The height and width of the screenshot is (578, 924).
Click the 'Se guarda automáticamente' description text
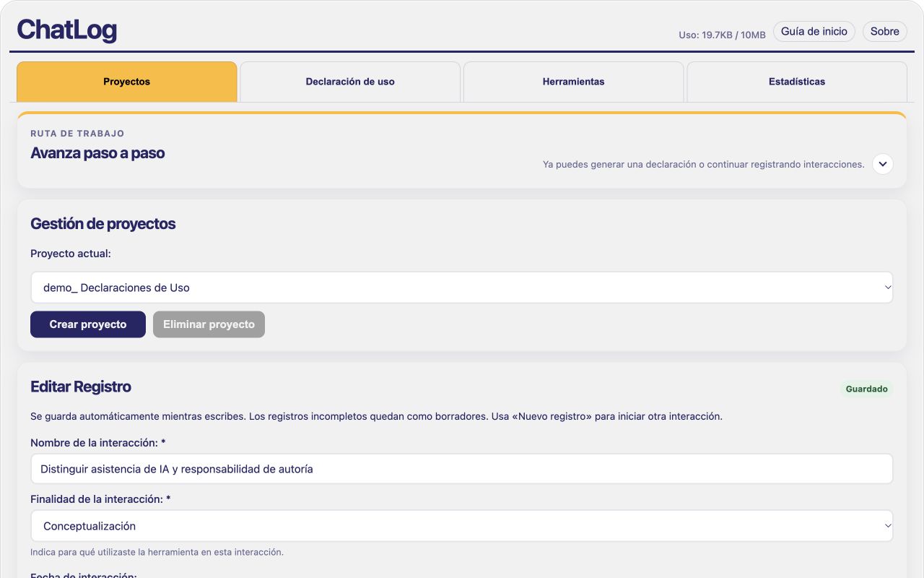click(376, 417)
